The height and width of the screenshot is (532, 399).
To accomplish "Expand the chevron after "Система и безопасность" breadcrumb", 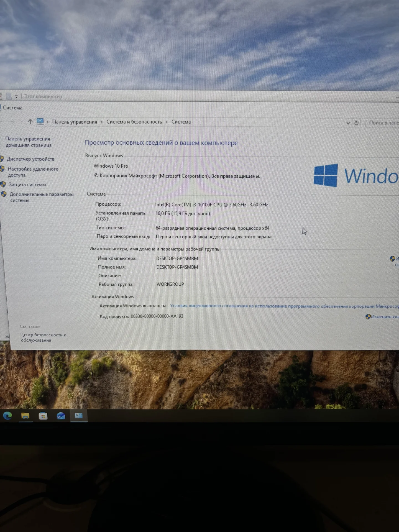I will [167, 122].
